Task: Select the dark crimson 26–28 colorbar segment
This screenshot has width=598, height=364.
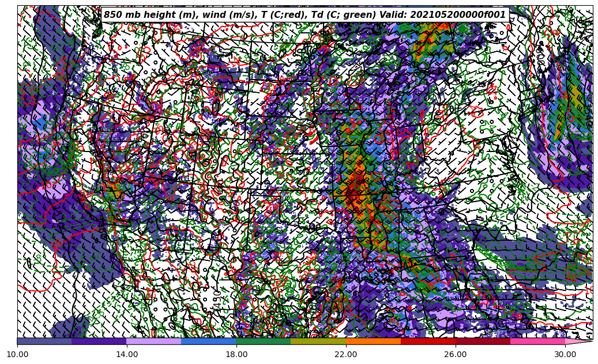Action: point(483,341)
